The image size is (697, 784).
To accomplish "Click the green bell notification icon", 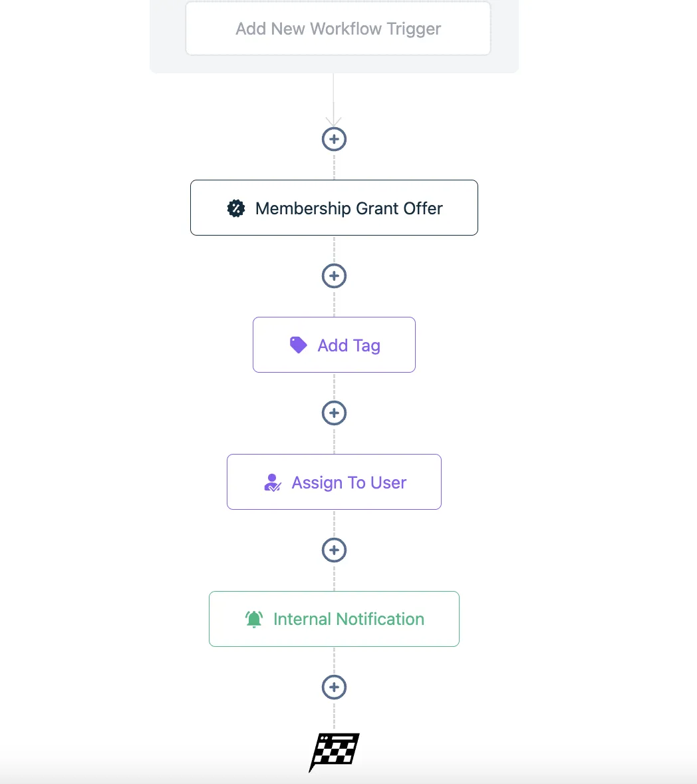I will click(x=254, y=620).
